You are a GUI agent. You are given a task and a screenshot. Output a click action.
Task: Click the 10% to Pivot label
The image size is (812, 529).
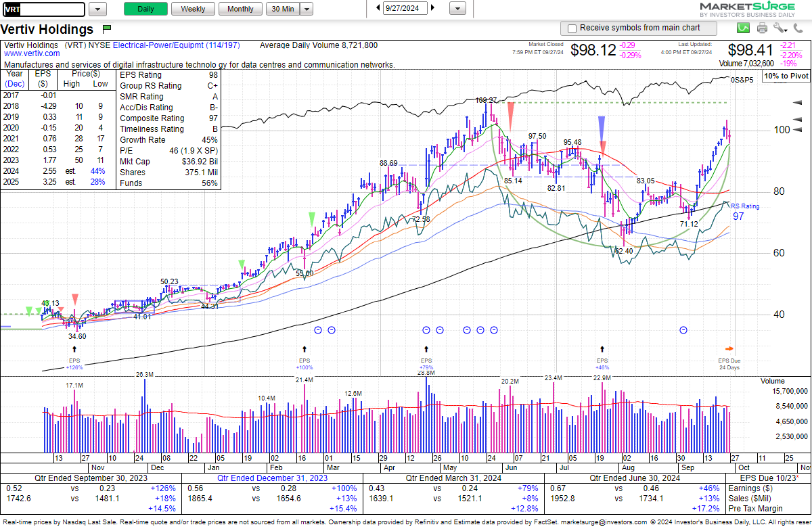786,76
